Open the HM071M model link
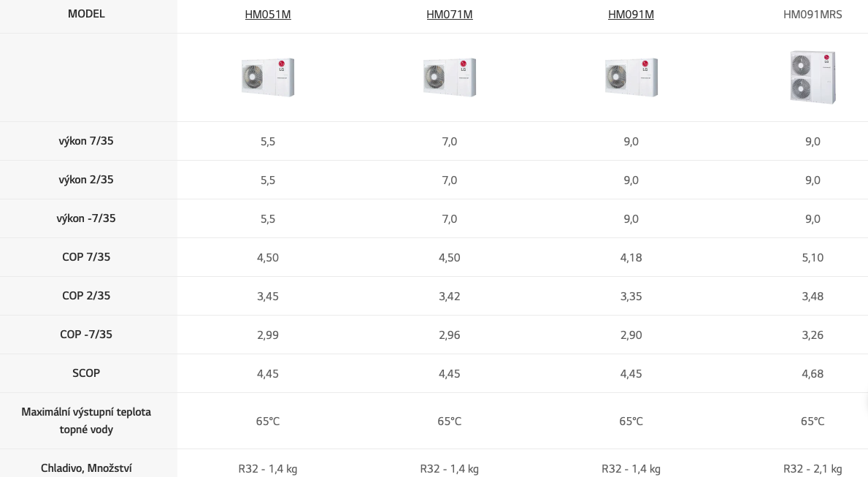868x477 pixels. tap(450, 15)
